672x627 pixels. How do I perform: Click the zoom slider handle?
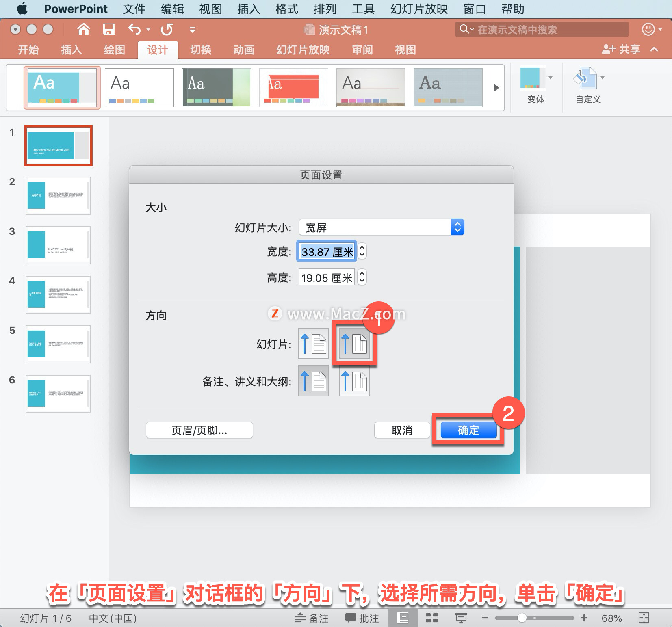[522, 618]
